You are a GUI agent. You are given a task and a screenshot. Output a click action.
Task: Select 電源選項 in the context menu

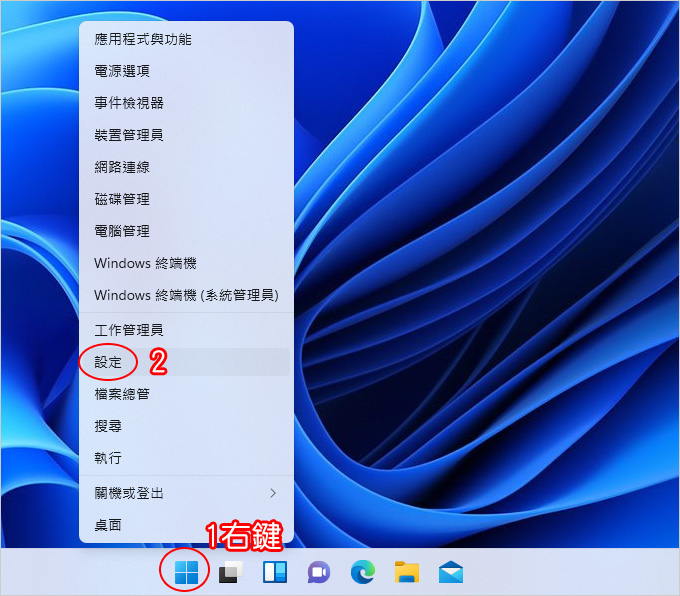(x=186, y=71)
